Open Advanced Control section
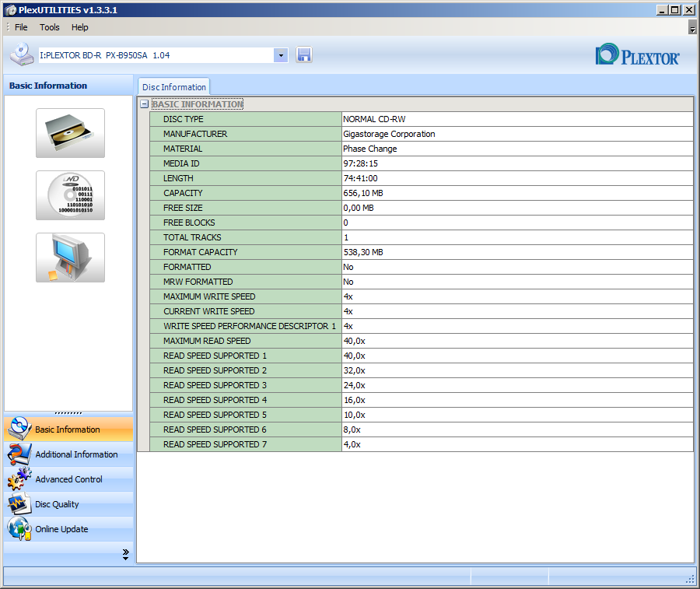 coord(68,479)
